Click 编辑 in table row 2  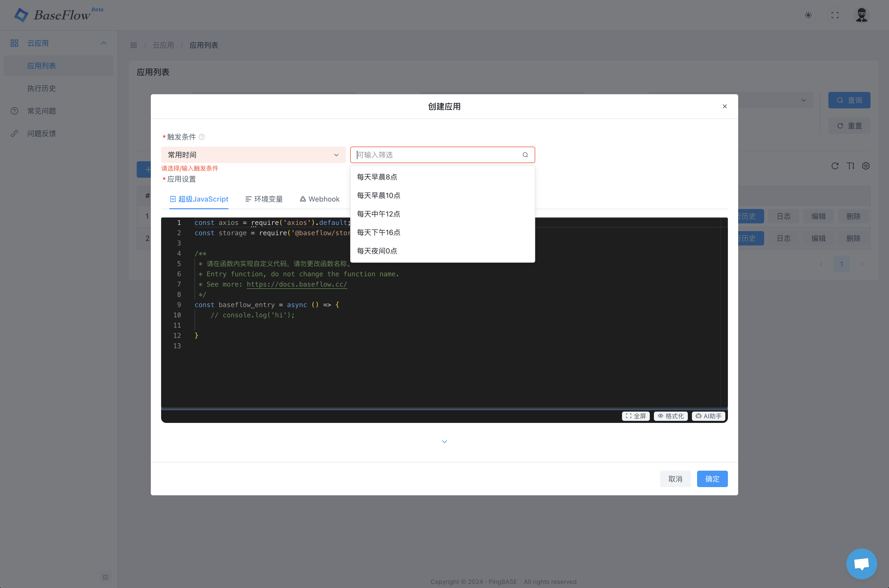click(x=818, y=239)
